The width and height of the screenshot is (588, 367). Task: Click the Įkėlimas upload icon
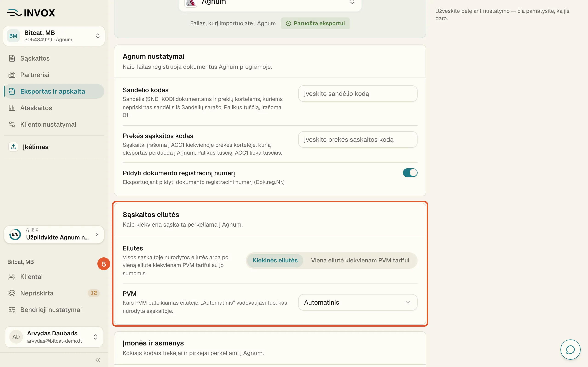pos(13,147)
